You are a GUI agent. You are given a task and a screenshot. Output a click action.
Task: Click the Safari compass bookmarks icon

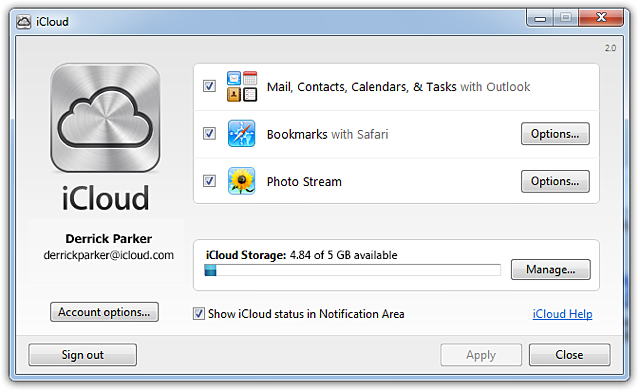coord(241,134)
